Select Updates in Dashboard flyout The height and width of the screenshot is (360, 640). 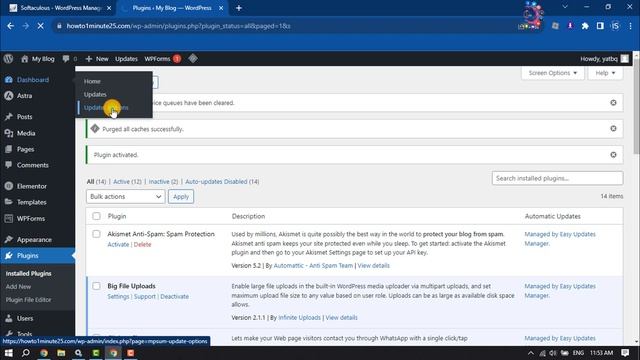95,94
